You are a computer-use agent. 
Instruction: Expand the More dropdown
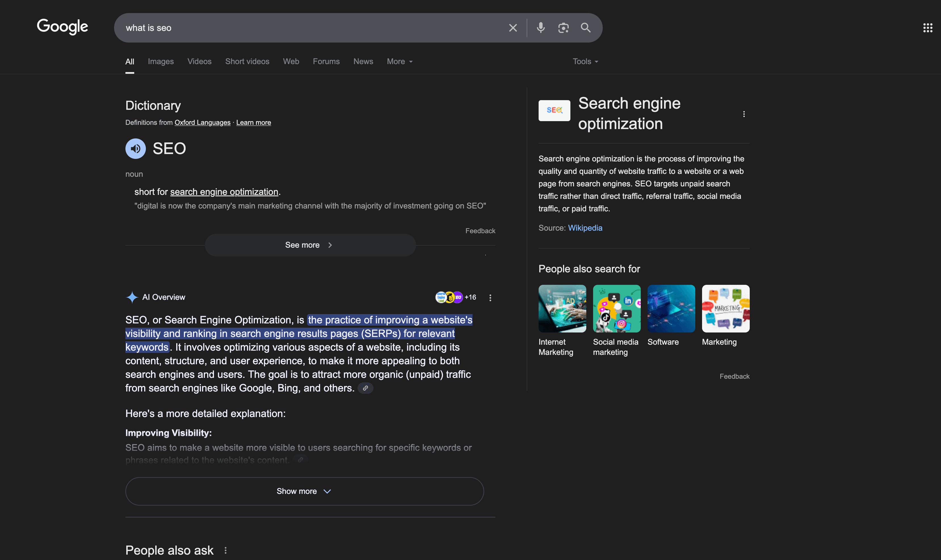pyautogui.click(x=400, y=62)
